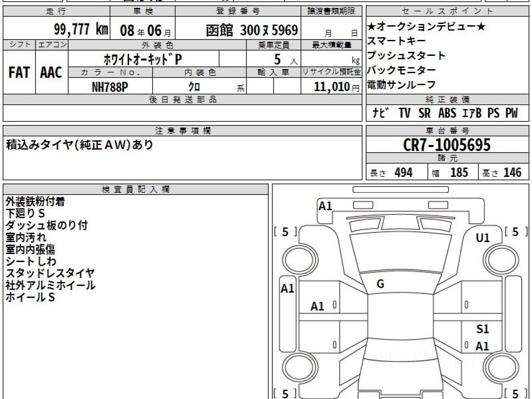
Task: Click the 走行 column header
Action: point(56,11)
